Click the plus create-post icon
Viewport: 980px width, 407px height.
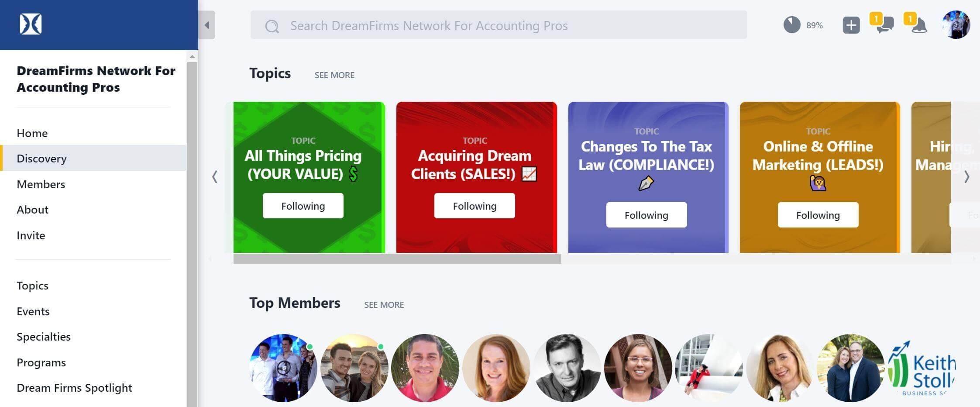pyautogui.click(x=851, y=25)
